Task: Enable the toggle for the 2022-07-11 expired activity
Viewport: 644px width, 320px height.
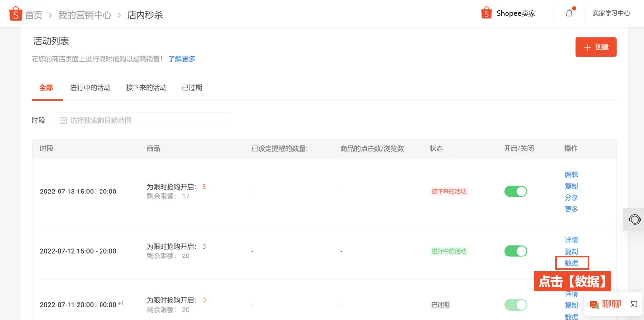Action: (x=515, y=304)
